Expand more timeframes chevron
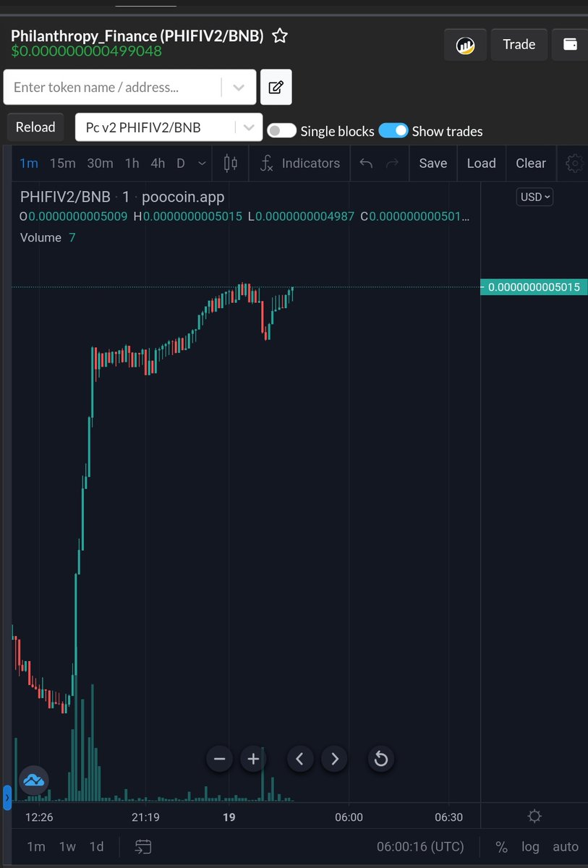 202,163
